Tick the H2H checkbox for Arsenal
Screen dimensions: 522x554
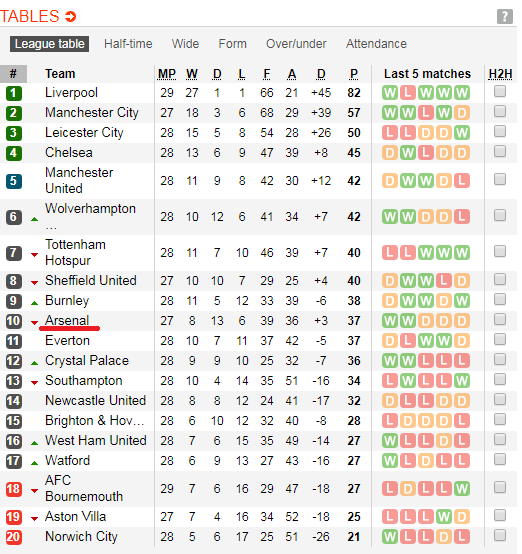500,319
